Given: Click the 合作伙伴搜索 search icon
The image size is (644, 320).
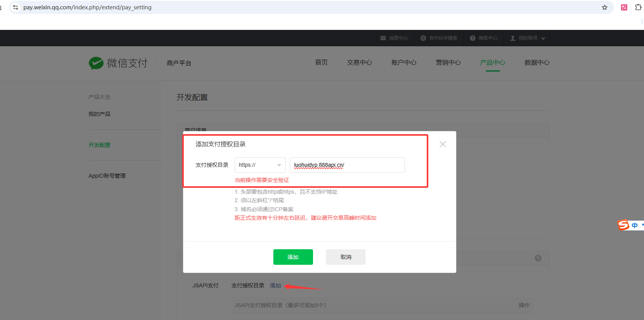Looking at the screenshot, I should pyautogui.click(x=423, y=38).
